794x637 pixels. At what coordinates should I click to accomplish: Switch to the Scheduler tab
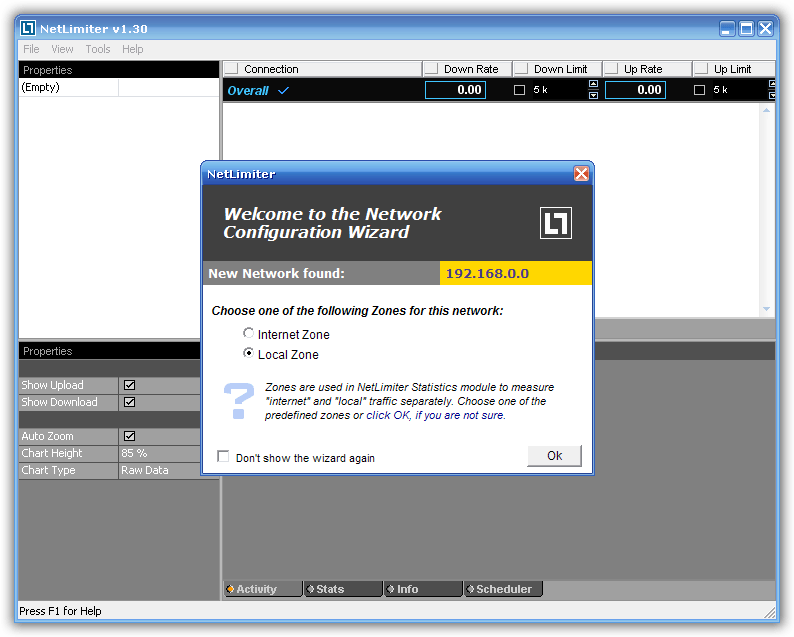[504, 589]
